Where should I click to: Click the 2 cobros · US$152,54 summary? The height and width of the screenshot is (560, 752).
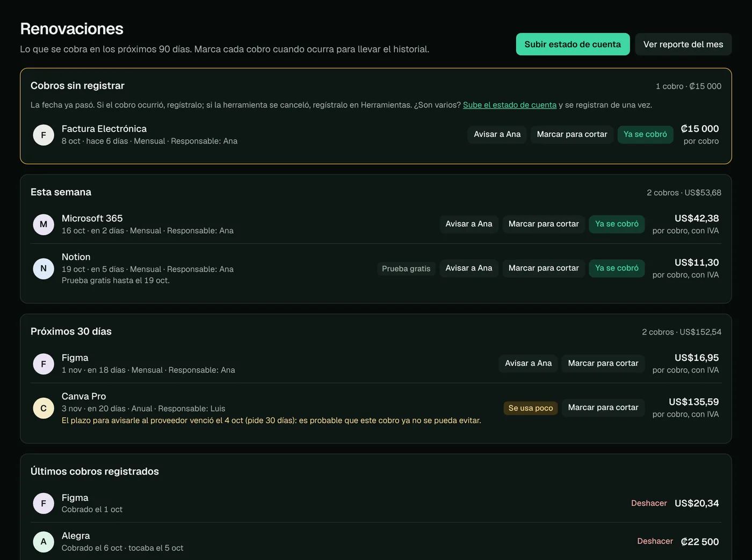[682, 332]
